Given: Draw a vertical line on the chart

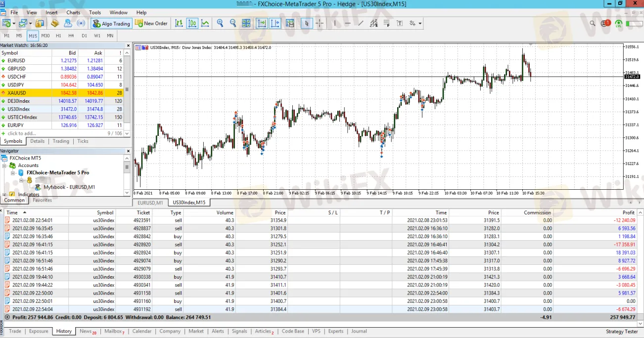Looking at the screenshot, I should point(335,23).
